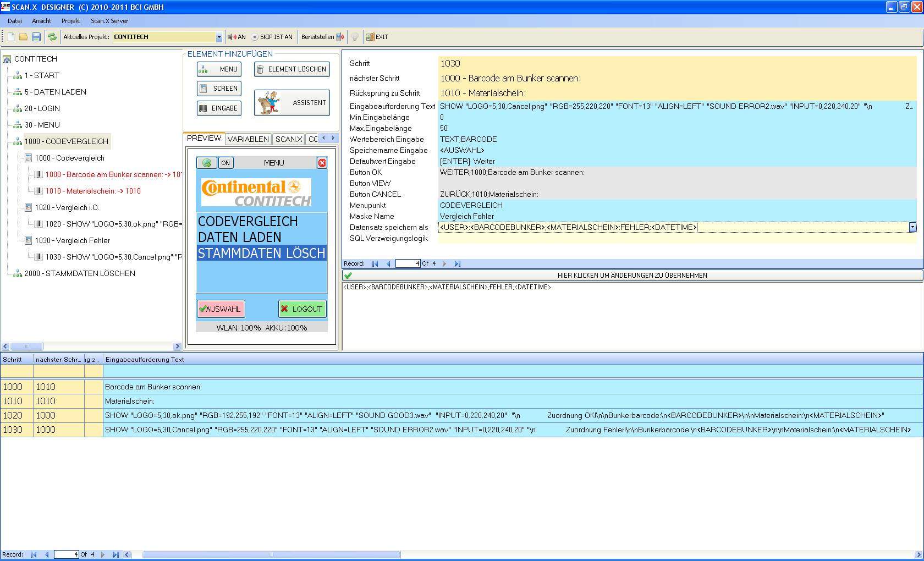Click the new project toolbar icon
The image size is (924, 561).
tap(10, 37)
